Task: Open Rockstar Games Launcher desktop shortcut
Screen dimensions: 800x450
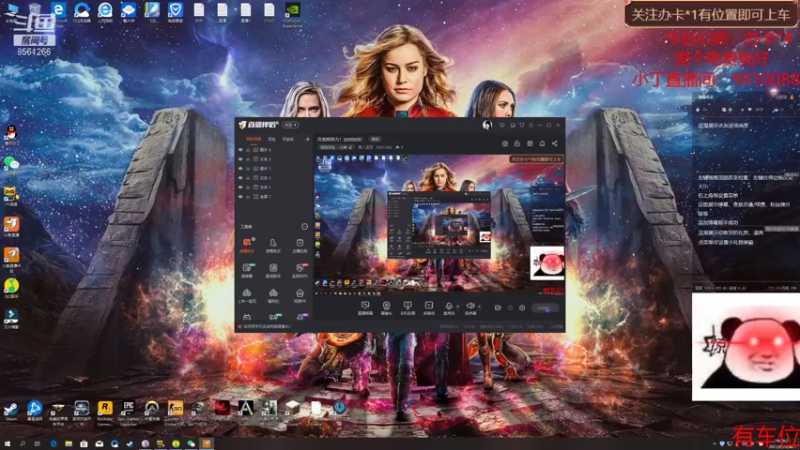Action: pyautogui.click(x=105, y=412)
